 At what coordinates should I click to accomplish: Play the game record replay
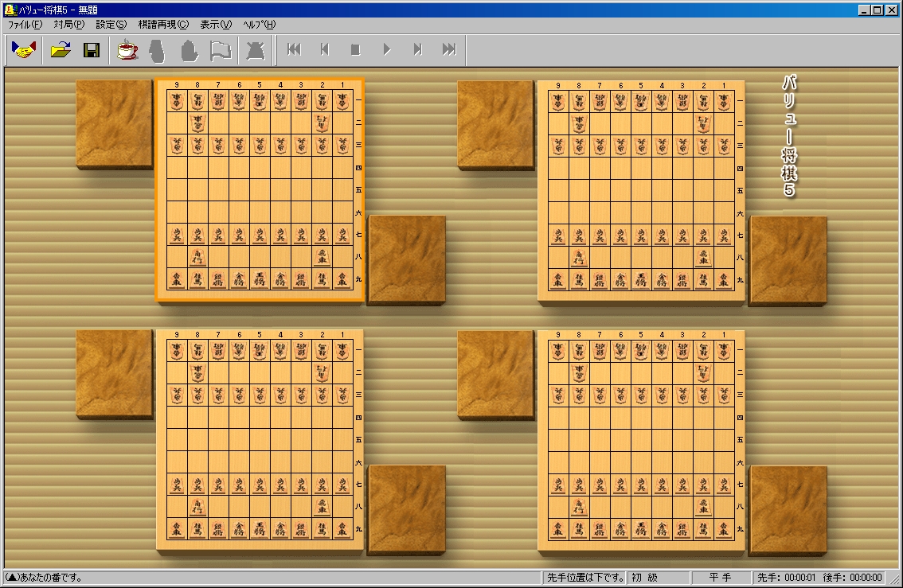coord(387,50)
